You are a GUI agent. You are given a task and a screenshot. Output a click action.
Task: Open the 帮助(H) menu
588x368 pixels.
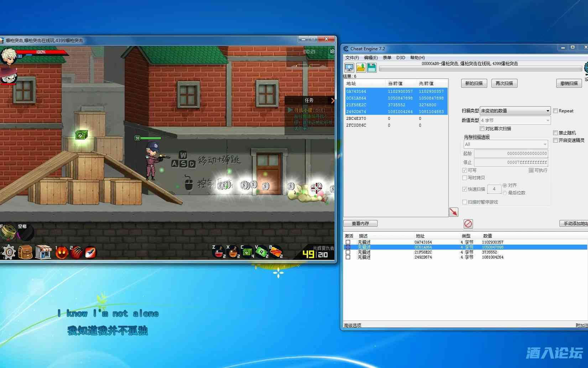coord(417,58)
